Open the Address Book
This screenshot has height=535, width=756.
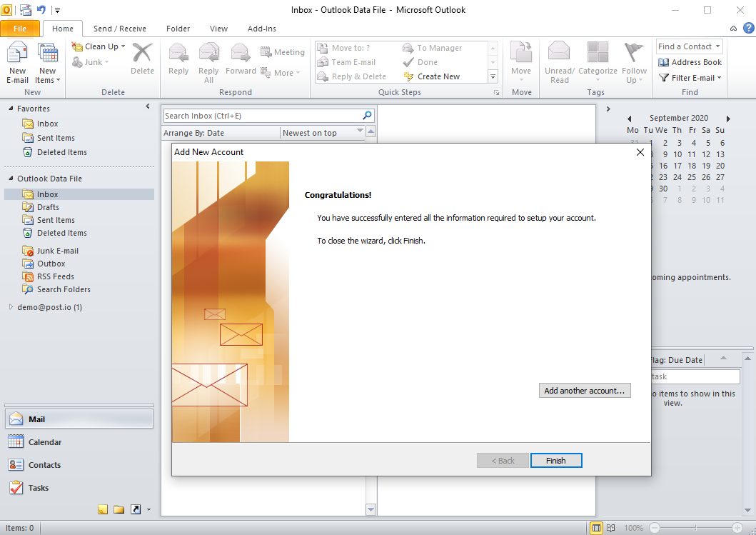[690, 62]
